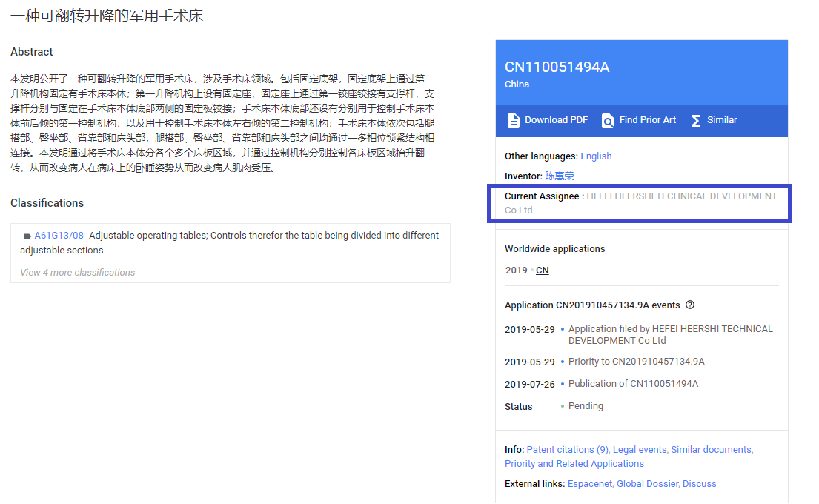Jump to Patent citations (9)
This screenshot has width=819, height=504.
click(568, 450)
